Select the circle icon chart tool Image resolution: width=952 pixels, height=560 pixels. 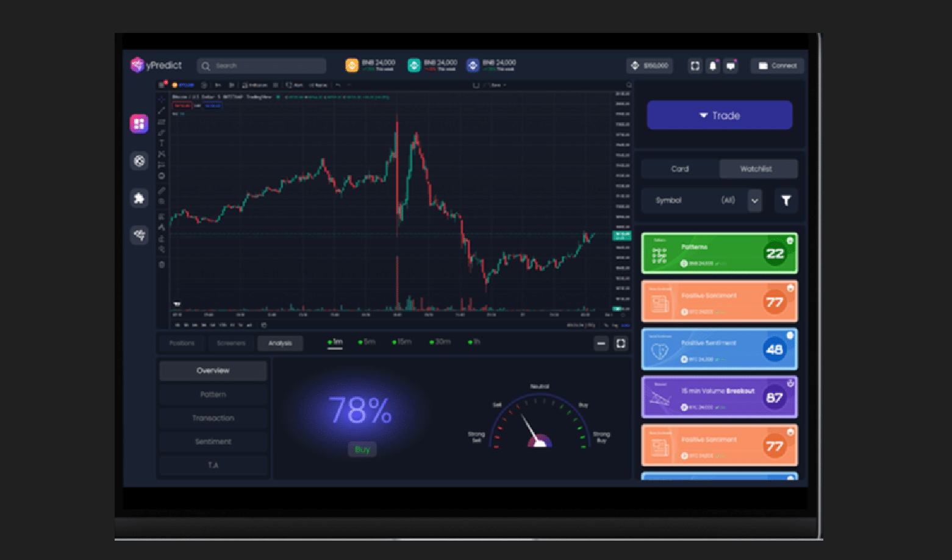click(162, 176)
